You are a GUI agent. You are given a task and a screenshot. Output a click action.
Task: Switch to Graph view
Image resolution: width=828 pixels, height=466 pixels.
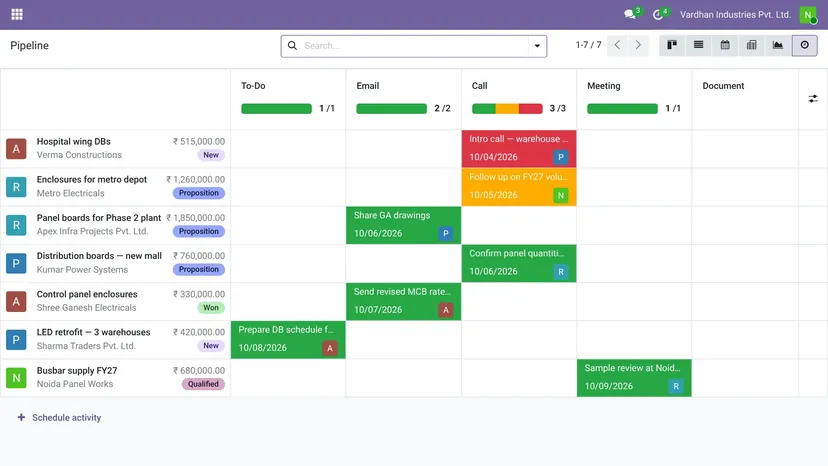(x=778, y=45)
